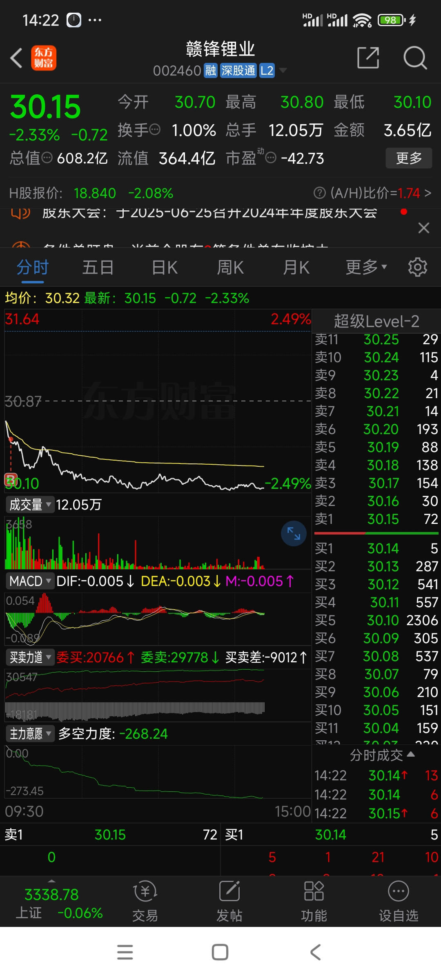Open 功能 functions icon in bottom bar

coord(314,902)
